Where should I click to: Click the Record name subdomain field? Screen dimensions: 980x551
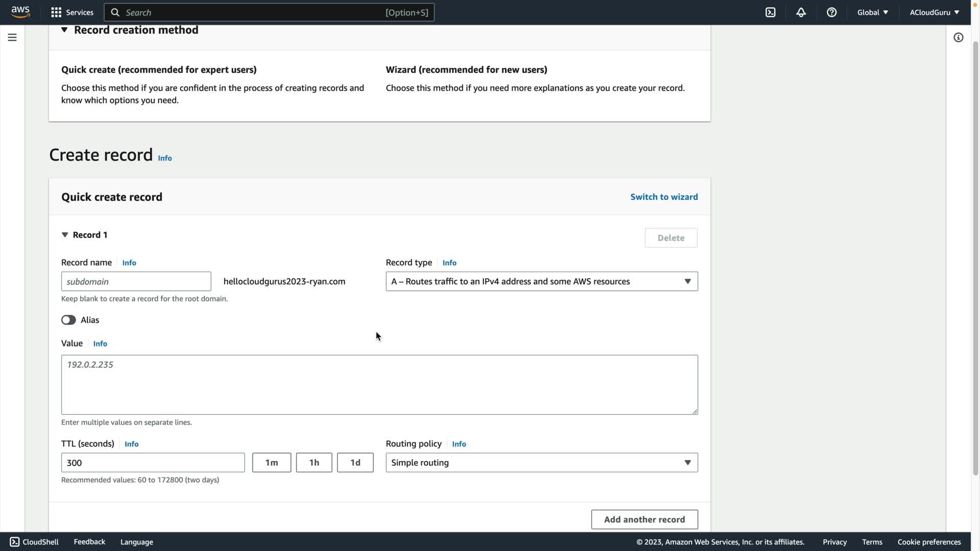(x=136, y=281)
